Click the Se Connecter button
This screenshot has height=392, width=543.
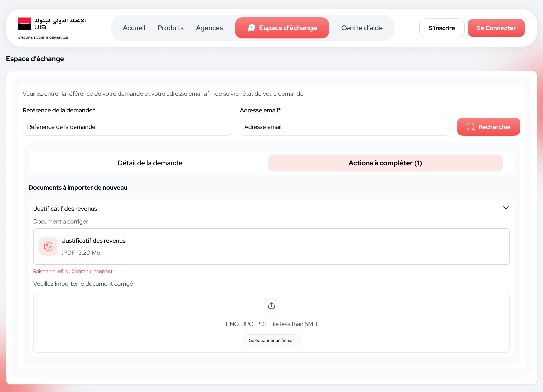tap(496, 28)
